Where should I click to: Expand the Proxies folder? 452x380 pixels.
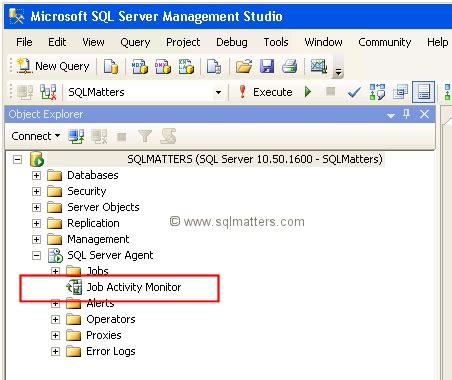[55, 335]
